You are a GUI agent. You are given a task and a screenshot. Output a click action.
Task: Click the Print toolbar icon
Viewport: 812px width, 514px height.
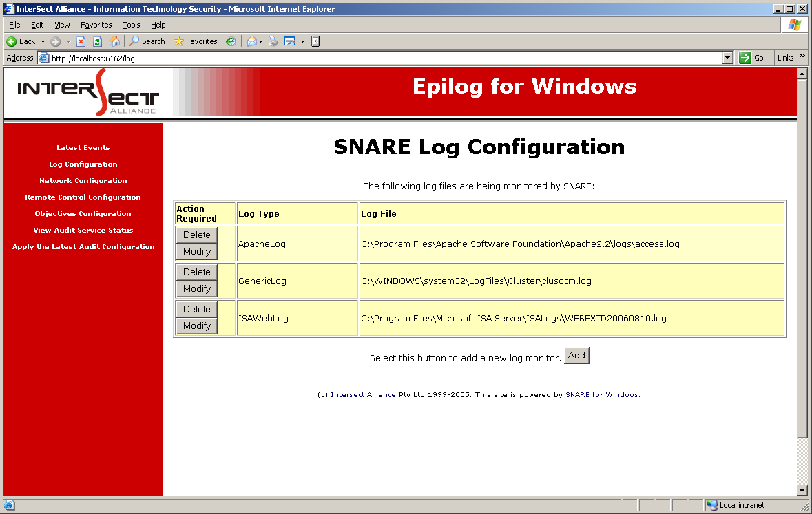(x=273, y=41)
